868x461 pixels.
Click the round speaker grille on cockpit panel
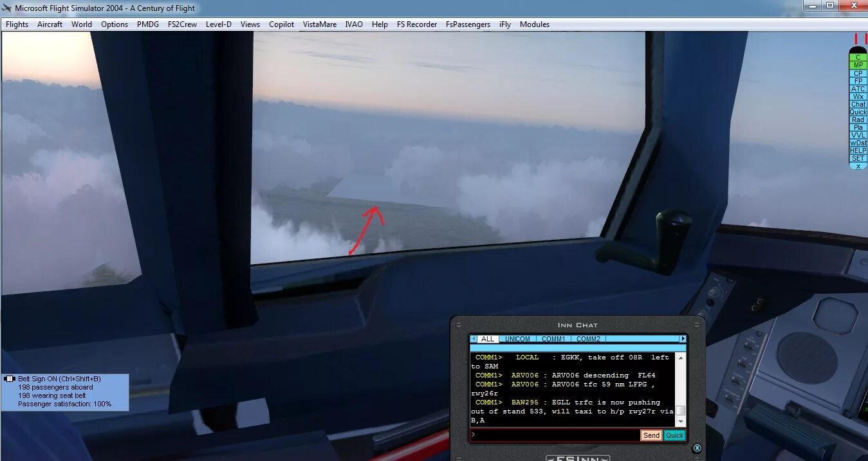click(807, 358)
